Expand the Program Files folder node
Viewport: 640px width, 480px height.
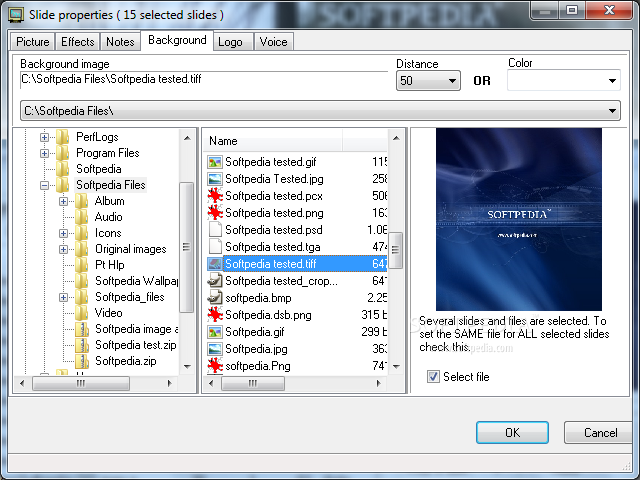(x=44, y=153)
